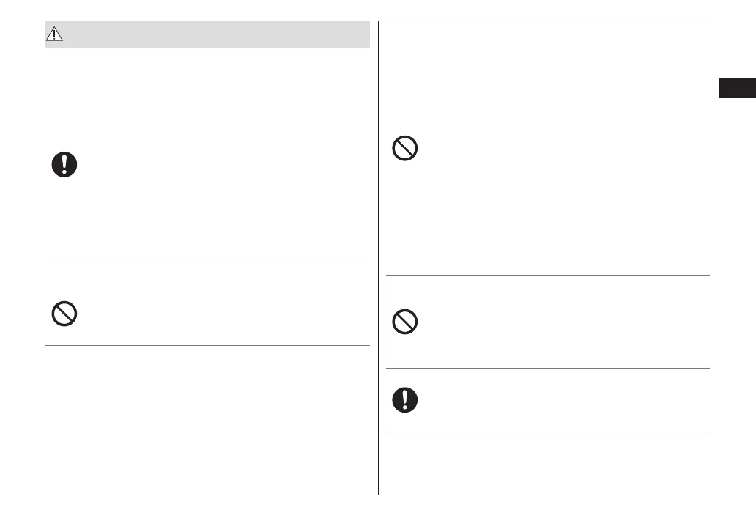Click the blank area right of the left exclamation icon
The height and width of the screenshot is (532, 756).
(x=220, y=165)
